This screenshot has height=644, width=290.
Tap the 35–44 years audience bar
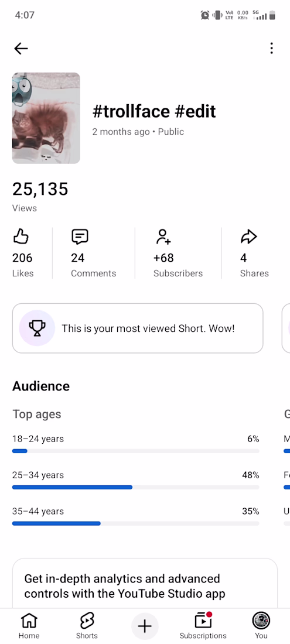coord(135,523)
